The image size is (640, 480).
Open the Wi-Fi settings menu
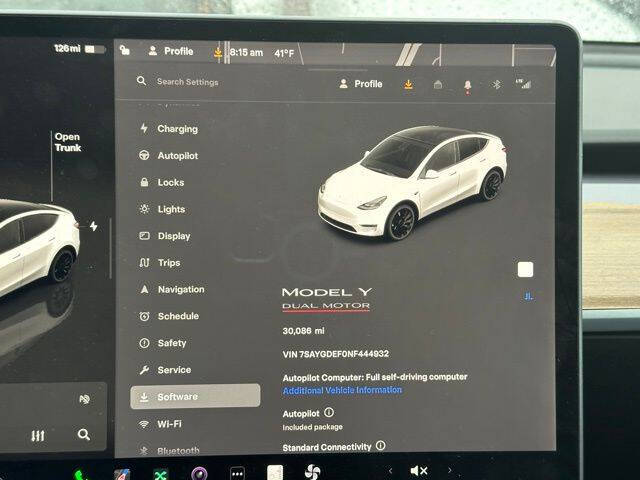pos(160,424)
